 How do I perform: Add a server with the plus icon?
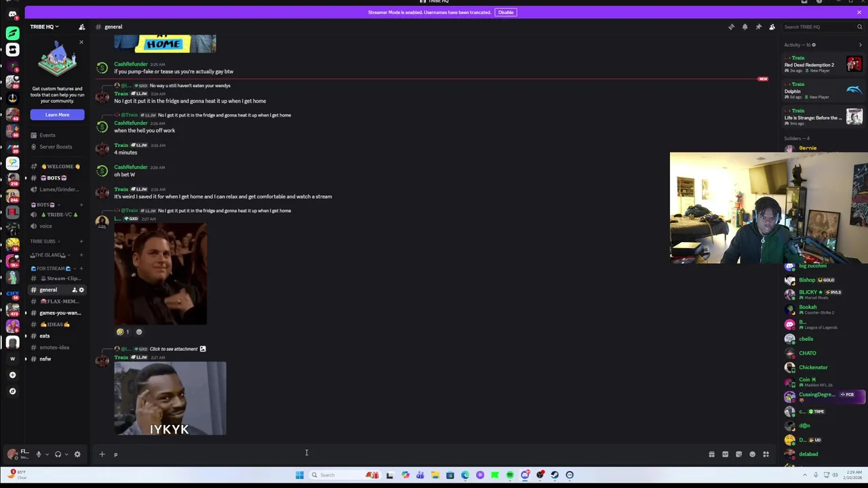coord(12,375)
